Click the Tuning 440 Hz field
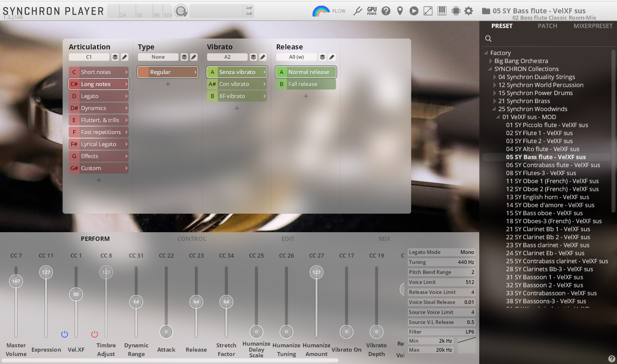Screen dimensions: 617x364 [x=441, y=262]
